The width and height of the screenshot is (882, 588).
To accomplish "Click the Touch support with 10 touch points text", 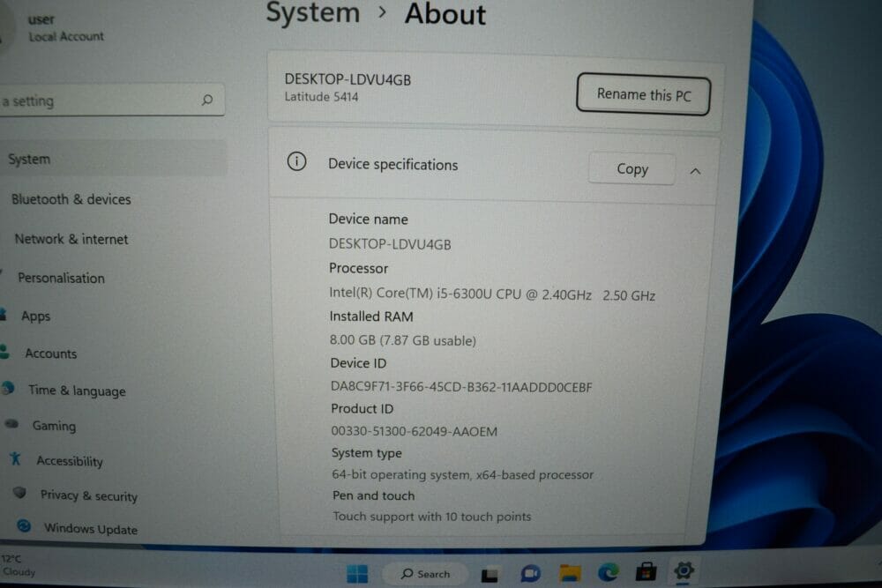I will (x=431, y=516).
